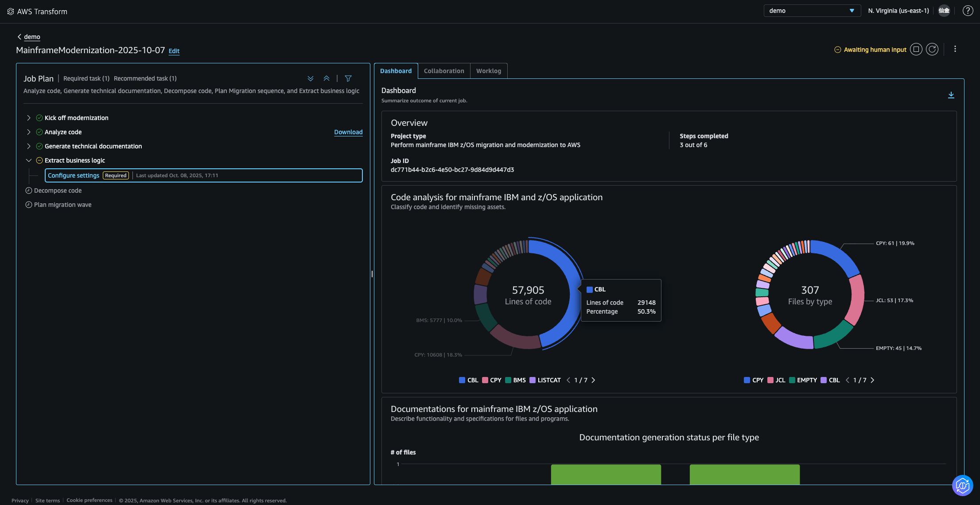Click the Edit job name link

[174, 51]
